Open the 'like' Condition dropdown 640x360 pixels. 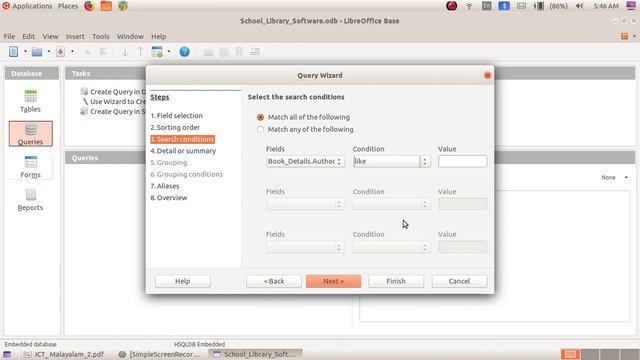[392, 161]
